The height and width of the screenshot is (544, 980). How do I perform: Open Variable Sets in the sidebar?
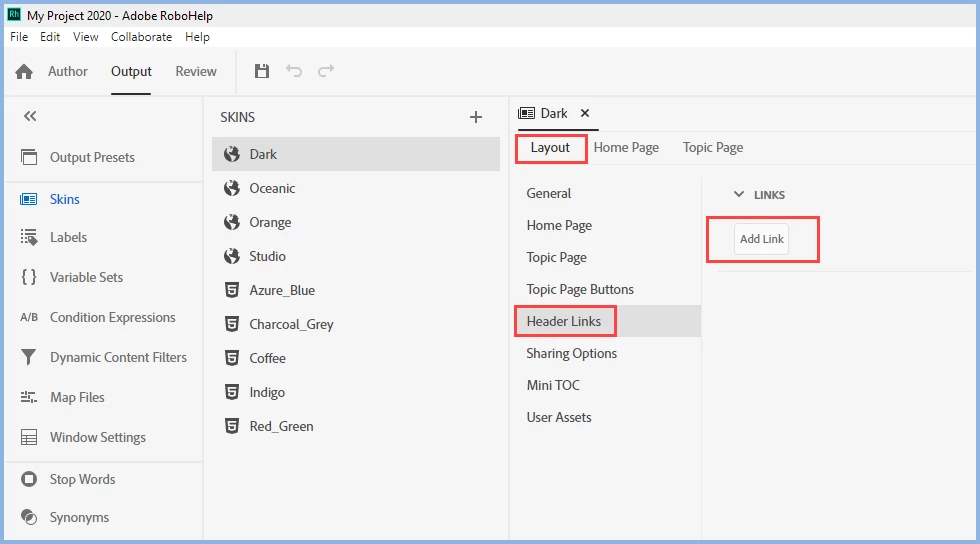[86, 277]
